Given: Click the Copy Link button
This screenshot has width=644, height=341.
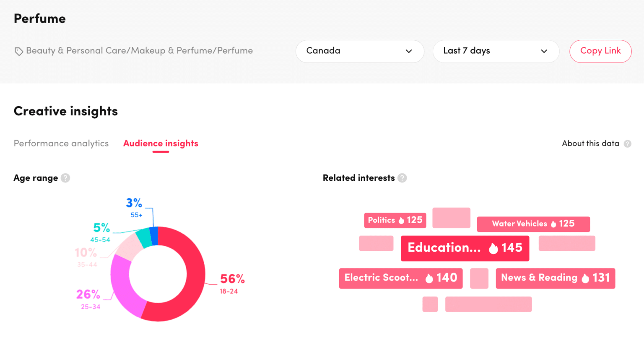Looking at the screenshot, I should point(600,51).
